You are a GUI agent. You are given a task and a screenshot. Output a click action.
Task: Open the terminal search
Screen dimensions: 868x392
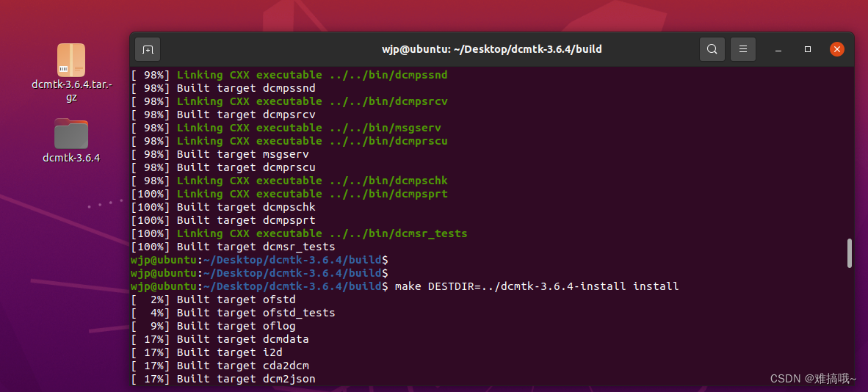[712, 49]
